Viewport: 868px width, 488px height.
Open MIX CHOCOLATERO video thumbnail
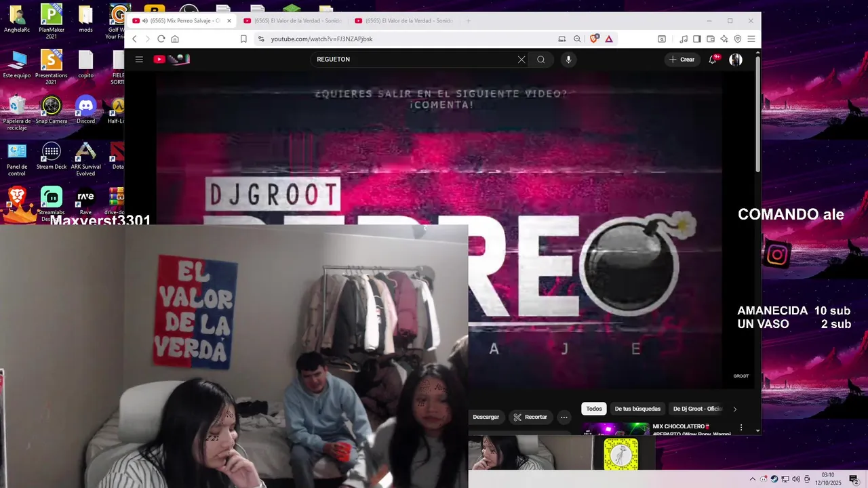pyautogui.click(x=616, y=428)
